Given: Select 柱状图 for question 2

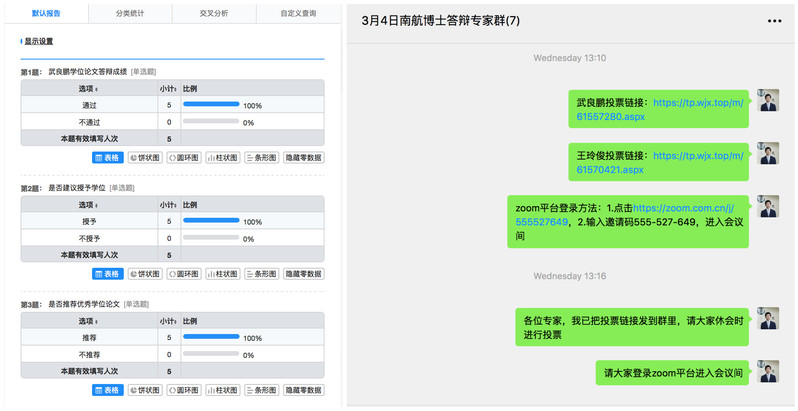Looking at the screenshot, I should pos(223,273).
